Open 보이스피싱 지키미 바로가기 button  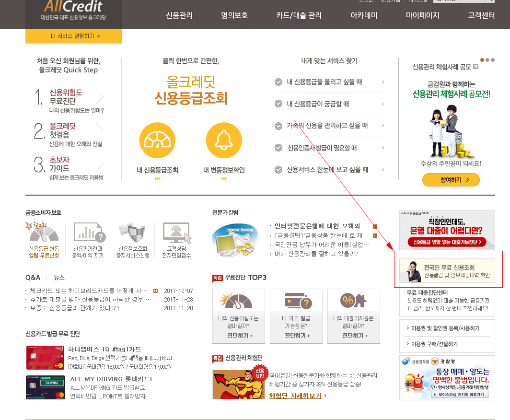coord(460,394)
